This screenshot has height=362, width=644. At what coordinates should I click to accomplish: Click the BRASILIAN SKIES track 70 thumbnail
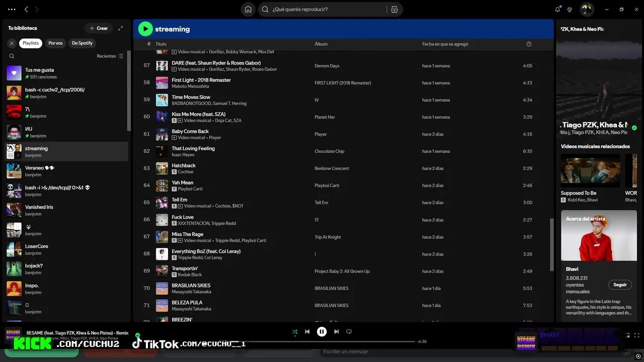[x=162, y=289]
